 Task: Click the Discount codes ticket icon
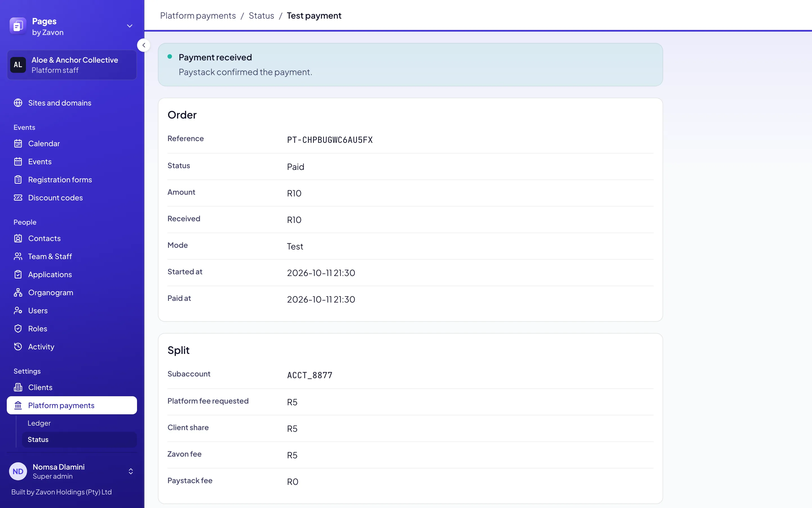(x=18, y=198)
